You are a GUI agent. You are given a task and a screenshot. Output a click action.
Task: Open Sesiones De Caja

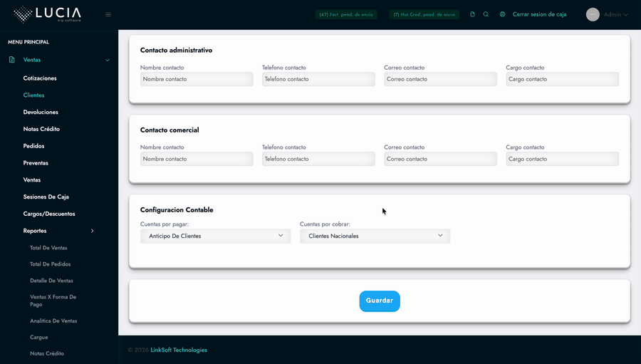(46, 197)
